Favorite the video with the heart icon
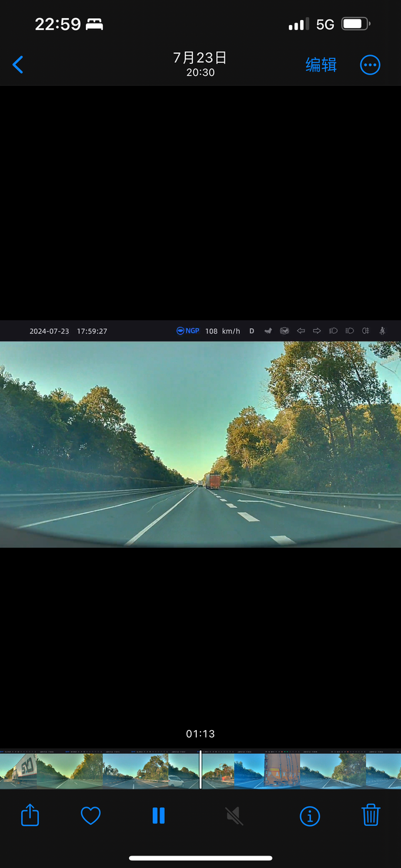Screen dimensions: 401x868 91,815
